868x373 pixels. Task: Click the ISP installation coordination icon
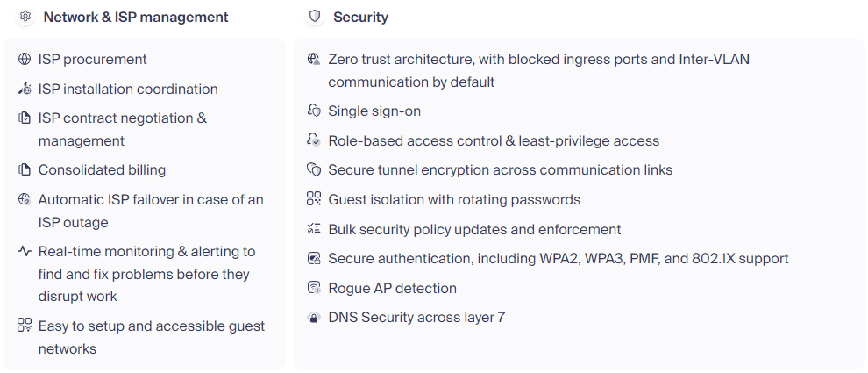pyautogui.click(x=25, y=88)
